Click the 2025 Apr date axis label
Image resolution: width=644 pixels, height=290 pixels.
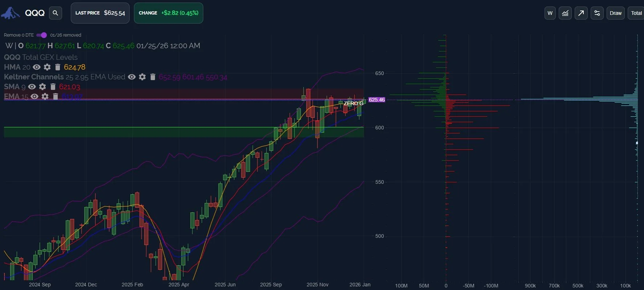[179, 285]
